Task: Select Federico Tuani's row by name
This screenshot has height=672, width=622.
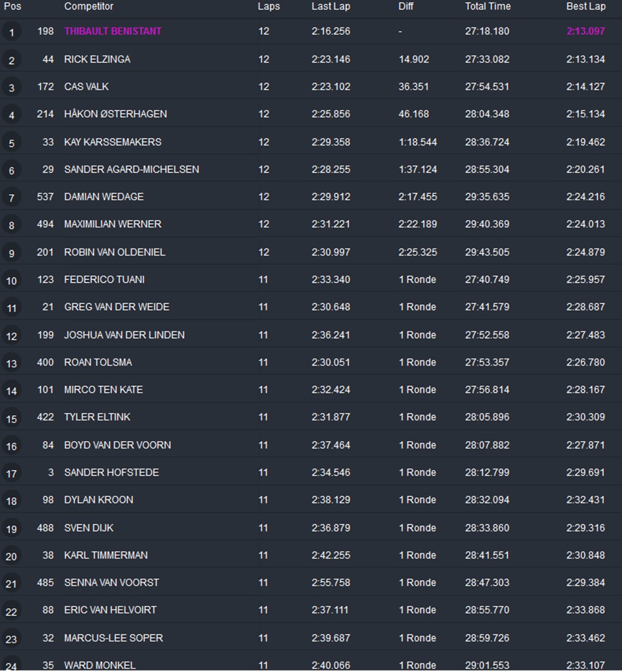Action: [x=104, y=279]
